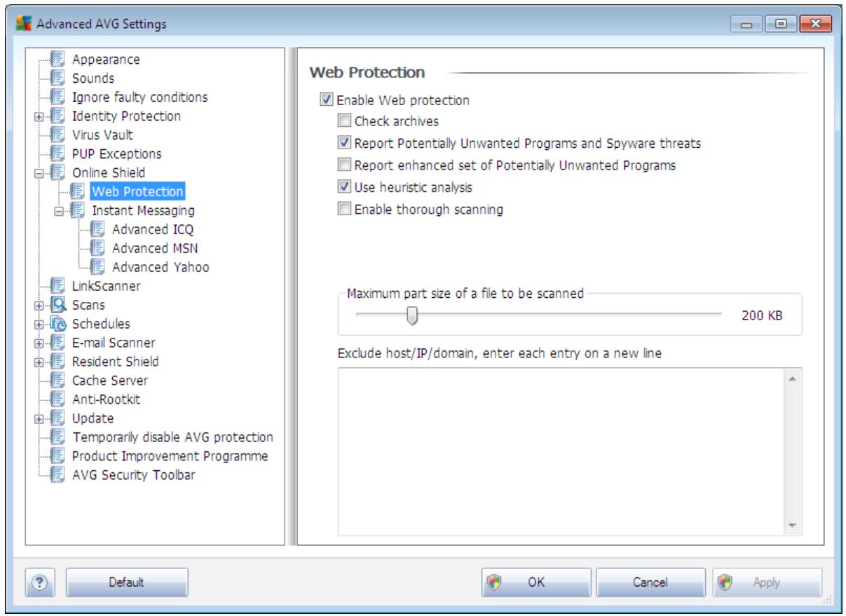Open Advanced Yahoo settings
Screen dimensions: 846x616
click(160, 268)
